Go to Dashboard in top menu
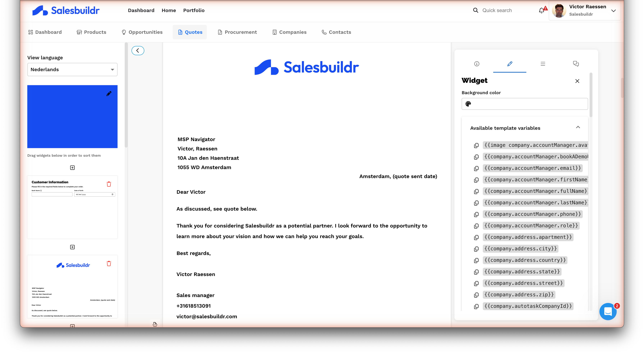This screenshot has height=354, width=644. (x=141, y=10)
